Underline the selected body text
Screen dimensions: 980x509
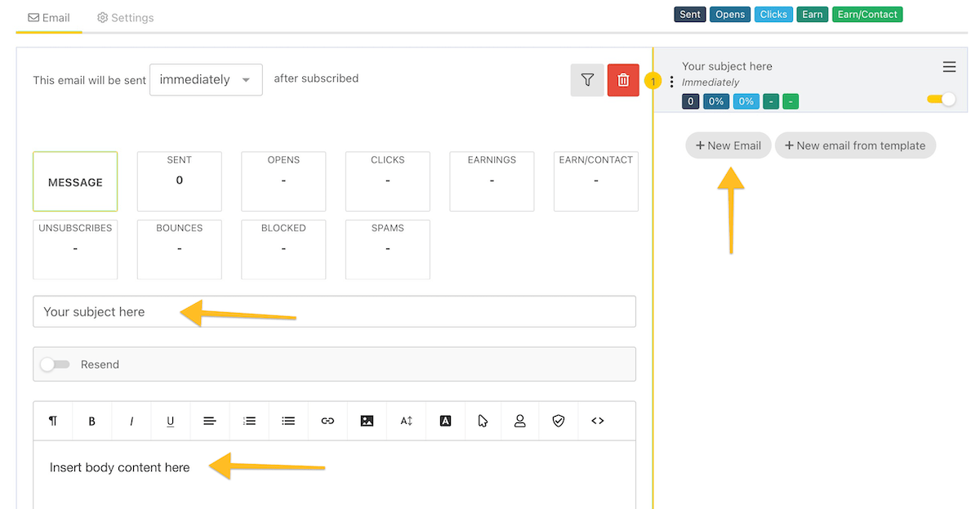pyautogui.click(x=170, y=421)
